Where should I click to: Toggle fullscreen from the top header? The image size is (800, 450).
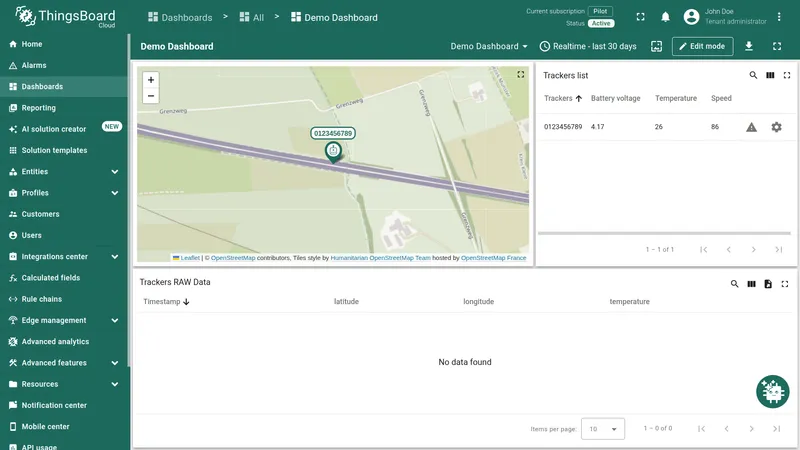640,17
